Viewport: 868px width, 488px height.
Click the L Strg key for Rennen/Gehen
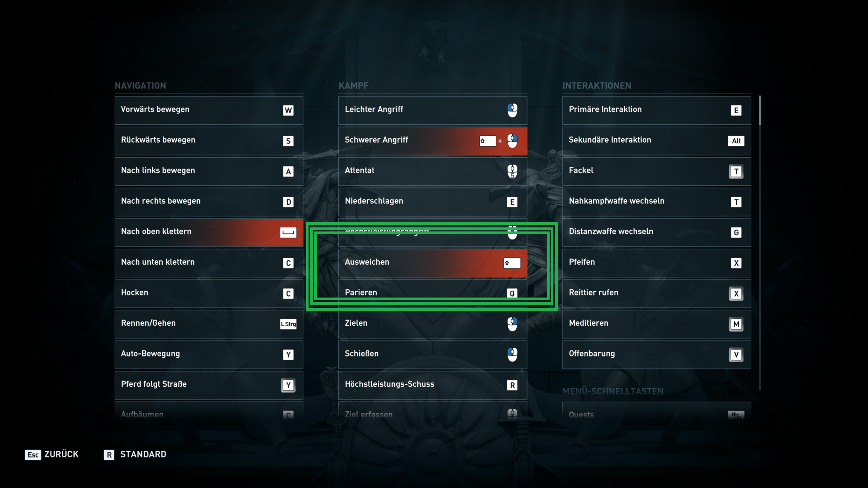288,324
